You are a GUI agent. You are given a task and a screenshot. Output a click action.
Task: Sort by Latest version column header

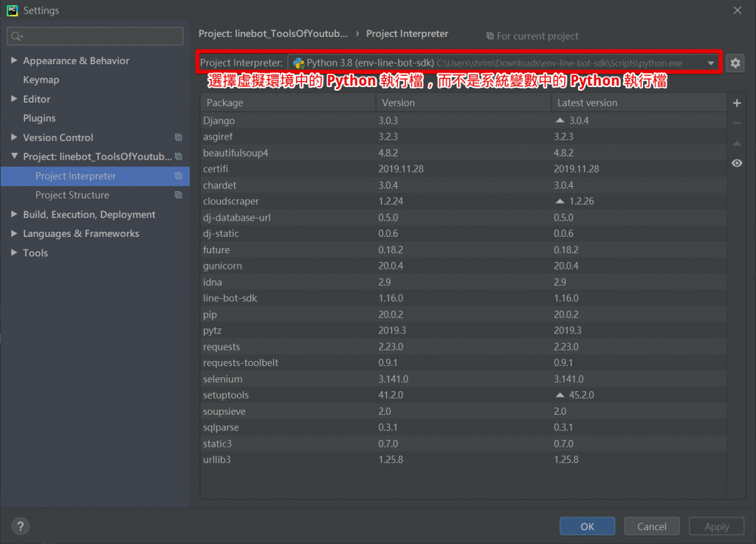639,103
